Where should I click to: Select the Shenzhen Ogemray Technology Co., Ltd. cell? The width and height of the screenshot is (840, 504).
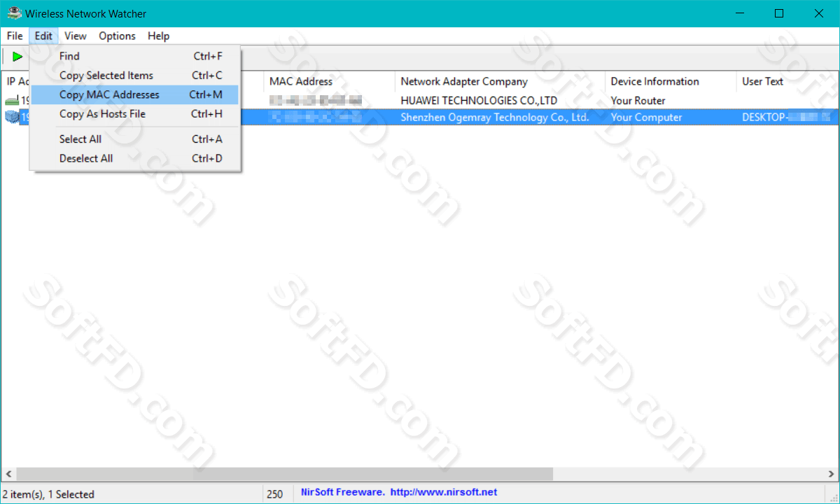[494, 118]
